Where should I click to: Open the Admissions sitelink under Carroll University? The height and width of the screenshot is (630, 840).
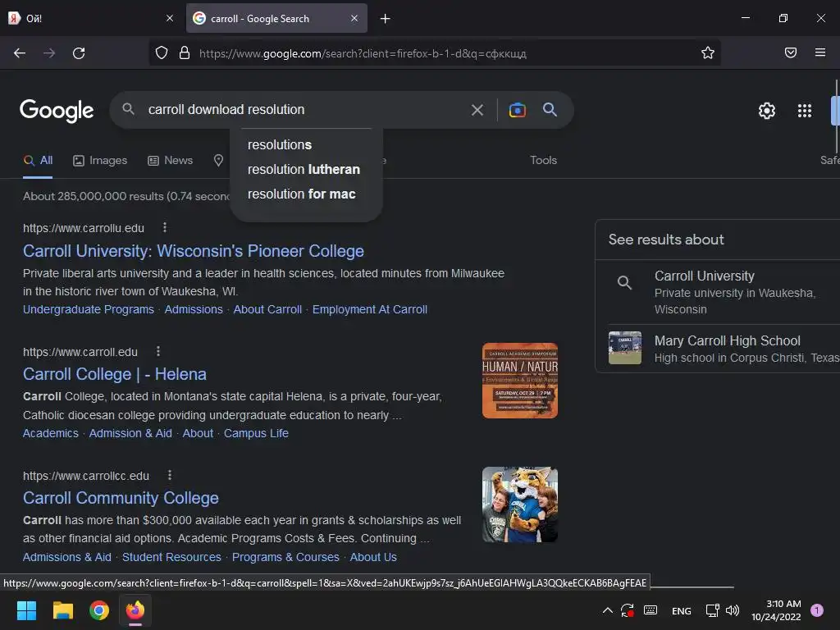coord(194,309)
